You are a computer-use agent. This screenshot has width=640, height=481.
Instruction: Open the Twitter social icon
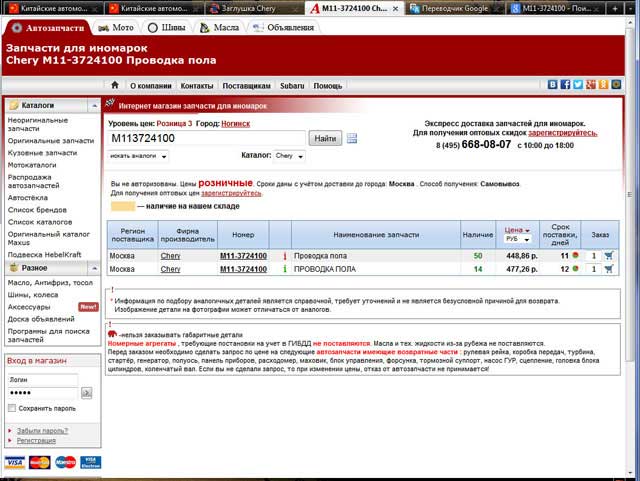[x=578, y=85]
